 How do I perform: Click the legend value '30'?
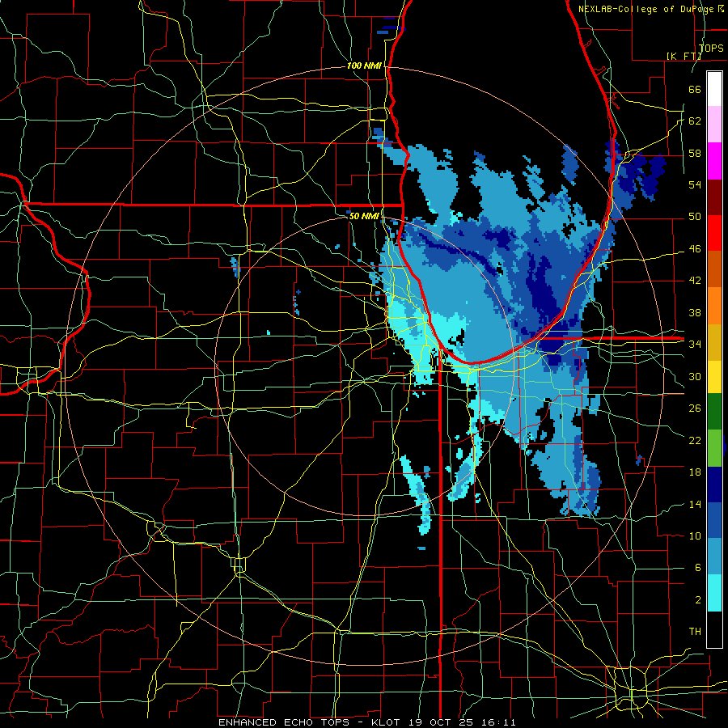695,376
